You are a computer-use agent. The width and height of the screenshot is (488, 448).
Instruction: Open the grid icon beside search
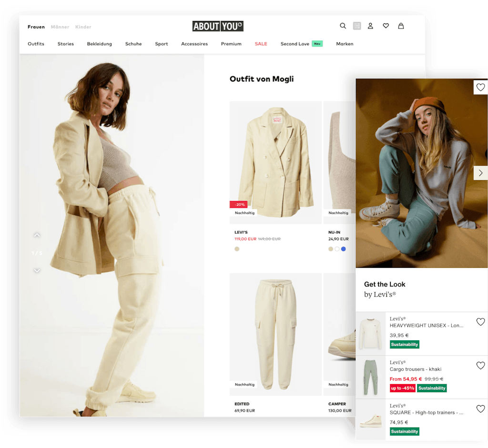pos(357,26)
